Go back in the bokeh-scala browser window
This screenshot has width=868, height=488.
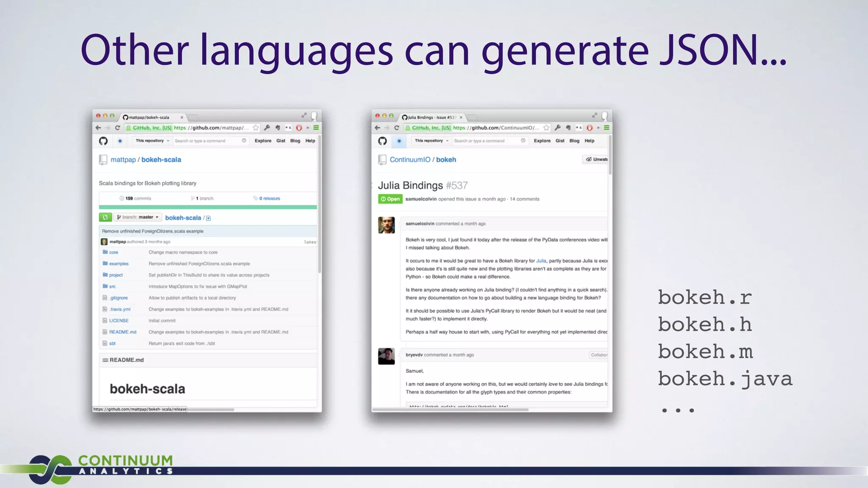point(98,128)
